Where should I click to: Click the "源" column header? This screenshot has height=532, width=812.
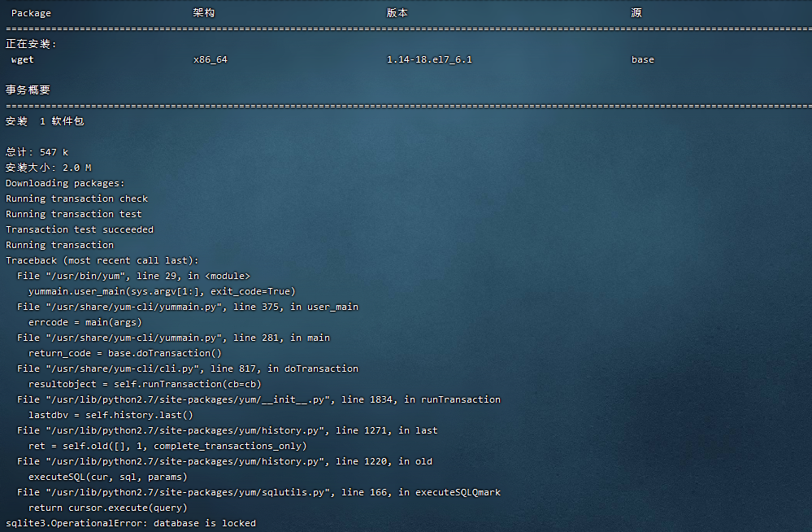coord(636,13)
